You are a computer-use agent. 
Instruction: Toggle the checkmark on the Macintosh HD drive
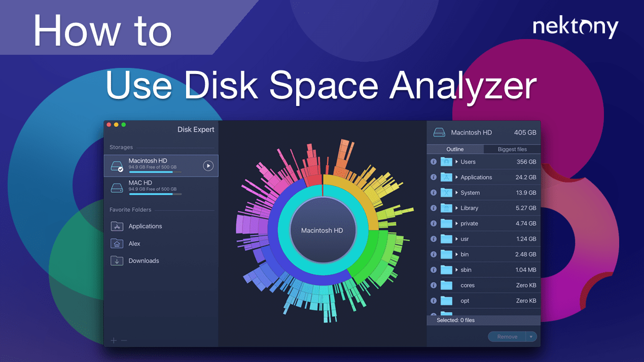tap(120, 169)
